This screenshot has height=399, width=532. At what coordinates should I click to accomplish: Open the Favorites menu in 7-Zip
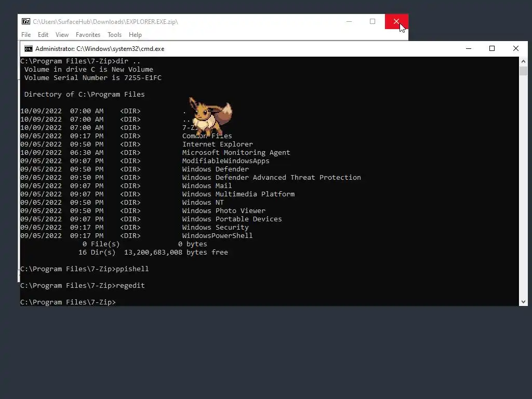tap(88, 35)
